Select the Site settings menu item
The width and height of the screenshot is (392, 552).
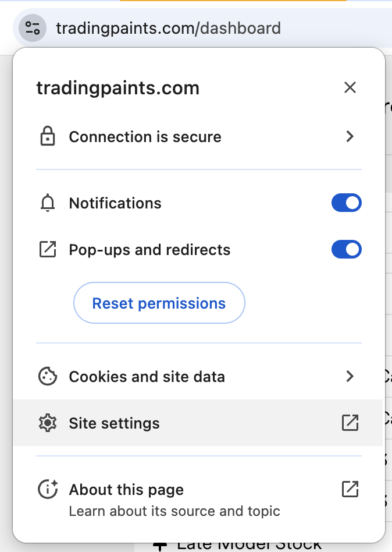(x=115, y=423)
